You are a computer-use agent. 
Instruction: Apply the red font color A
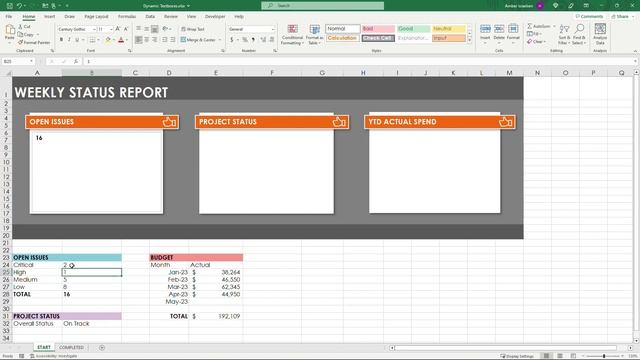[121, 40]
